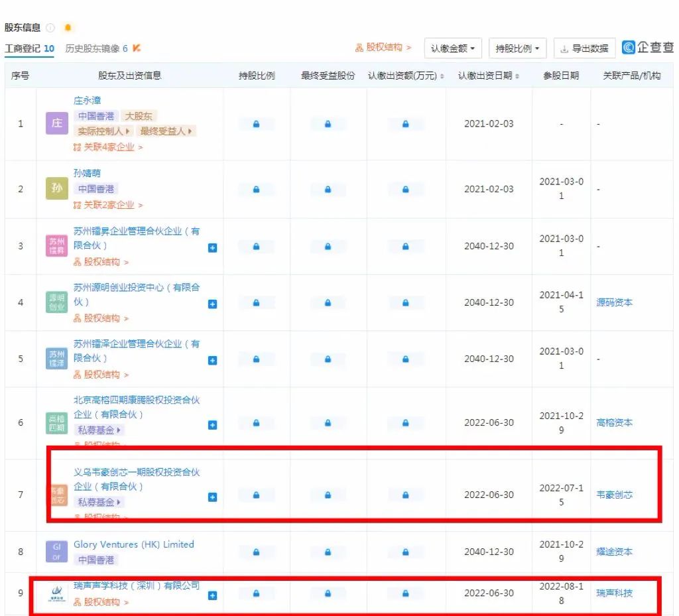The height and width of the screenshot is (616, 679).
Task: Open the 股权结构 link at top
Action: click(x=383, y=48)
